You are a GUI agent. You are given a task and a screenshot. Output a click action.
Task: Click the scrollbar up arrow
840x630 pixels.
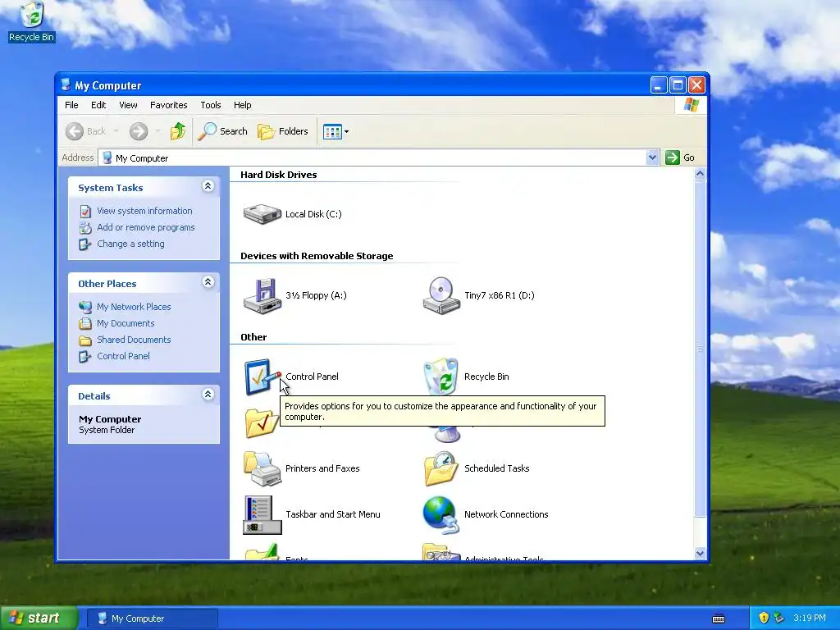coord(700,174)
